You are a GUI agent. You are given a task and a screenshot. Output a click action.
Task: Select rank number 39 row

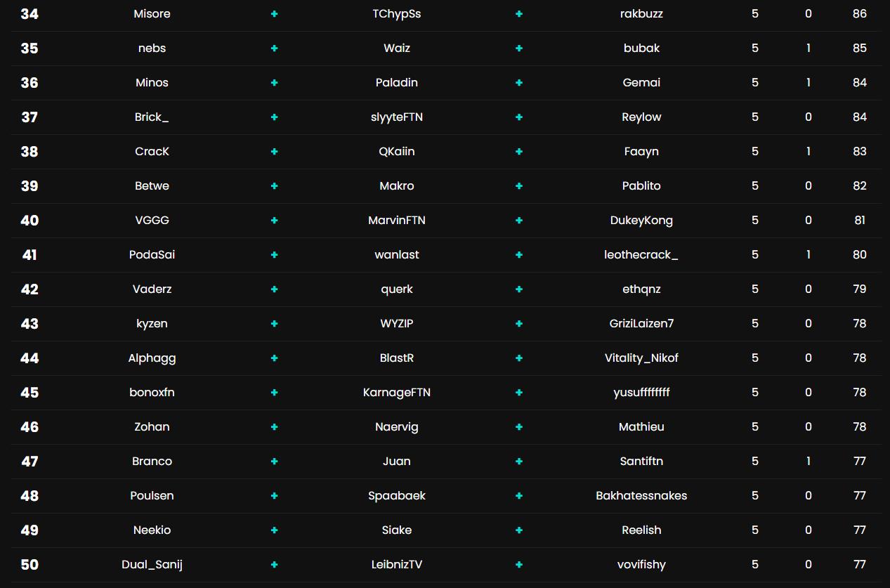(x=30, y=186)
